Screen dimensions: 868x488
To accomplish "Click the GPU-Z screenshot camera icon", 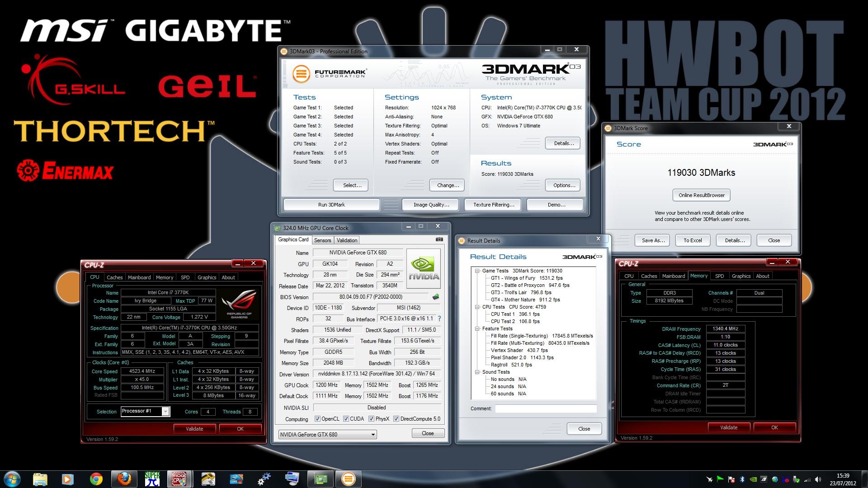I will 439,239.
